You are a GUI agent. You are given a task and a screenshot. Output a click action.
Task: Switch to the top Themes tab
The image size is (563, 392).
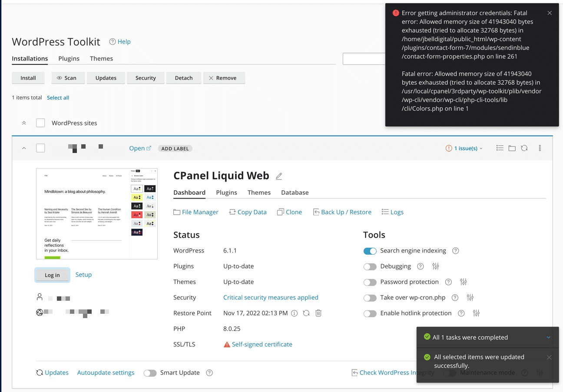click(101, 59)
